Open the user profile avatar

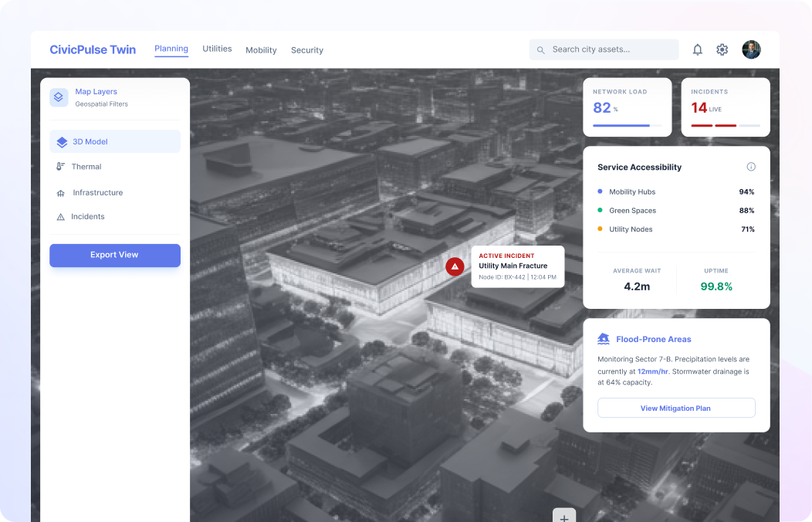pyautogui.click(x=751, y=49)
